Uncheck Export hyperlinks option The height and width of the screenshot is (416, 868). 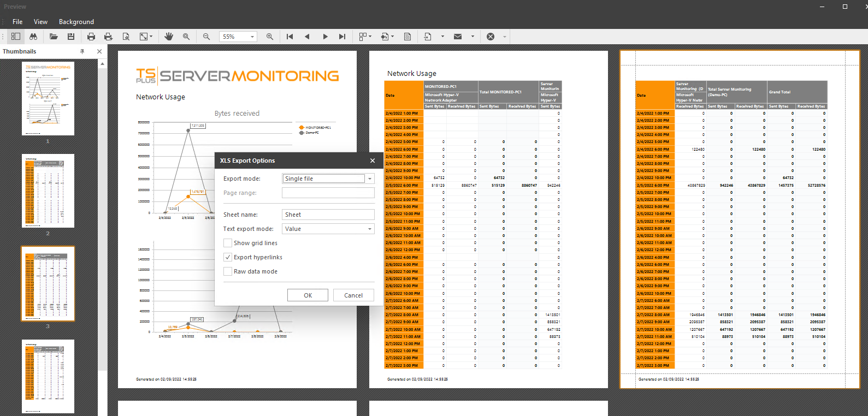click(228, 257)
